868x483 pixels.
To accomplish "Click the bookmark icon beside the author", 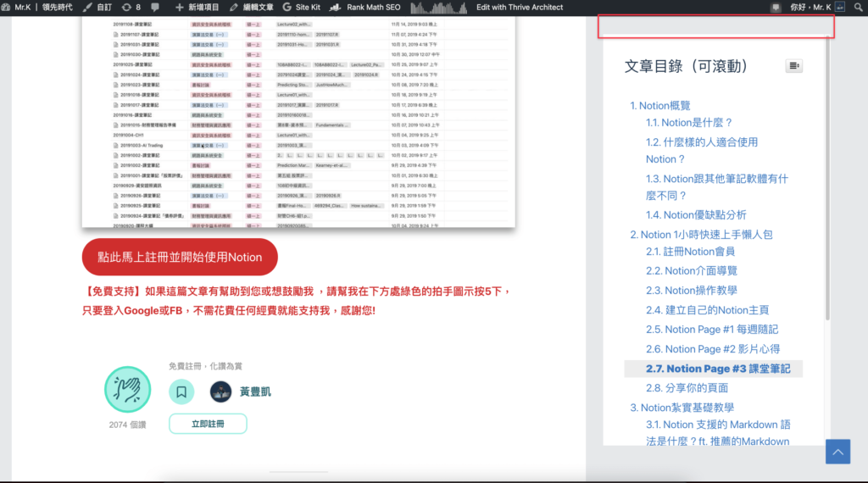I will pos(181,392).
